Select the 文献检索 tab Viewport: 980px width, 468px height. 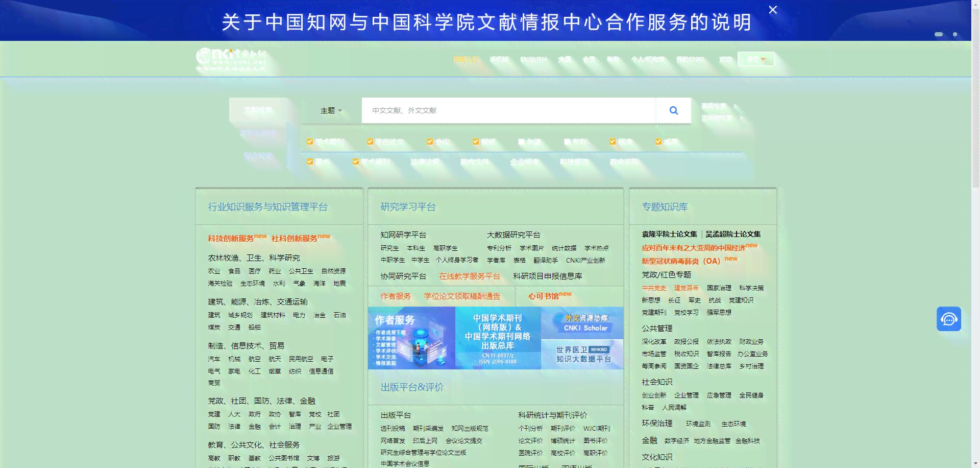(x=258, y=110)
